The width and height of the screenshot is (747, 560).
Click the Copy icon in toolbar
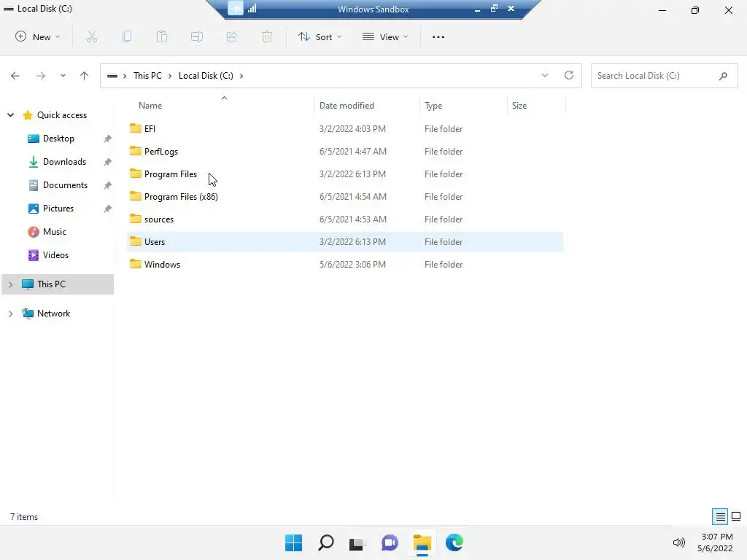click(x=127, y=36)
